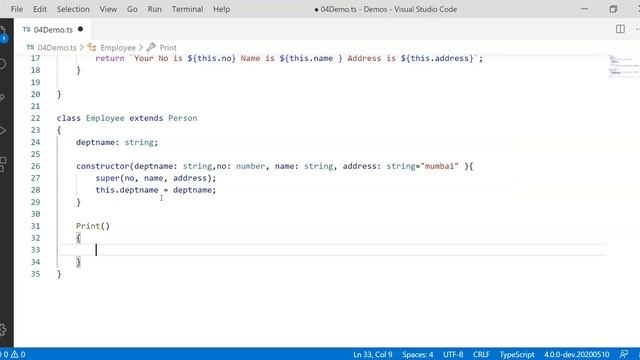Viewport: 640px width, 360px height.
Task: Change indentation via Spaces: 4
Action: (418, 354)
